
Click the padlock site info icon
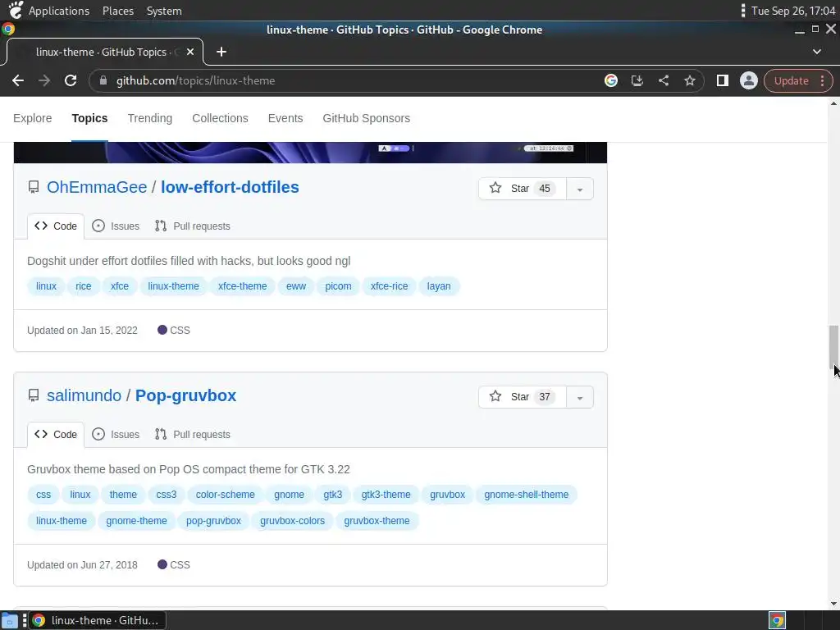coord(103,80)
